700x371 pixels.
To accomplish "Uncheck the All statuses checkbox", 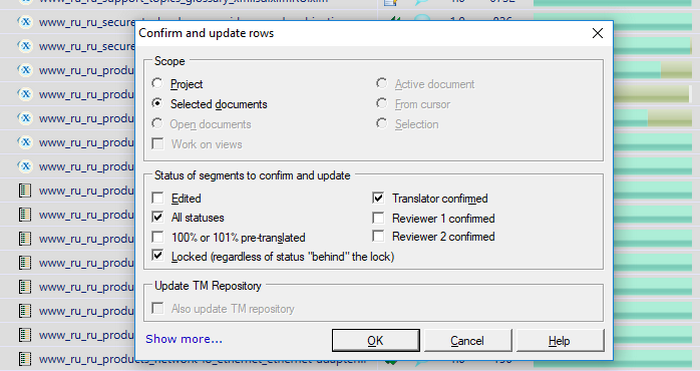I will pos(158,217).
